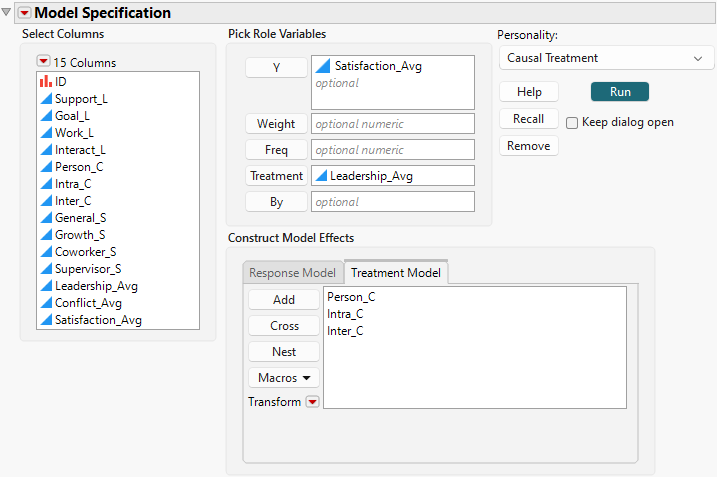717x477 pixels.
Task: Toggle Keep dialog open checkbox
Action: click(572, 123)
